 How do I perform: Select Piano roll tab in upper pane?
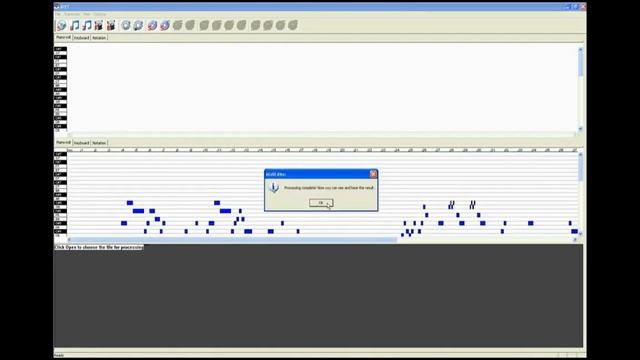63,38
